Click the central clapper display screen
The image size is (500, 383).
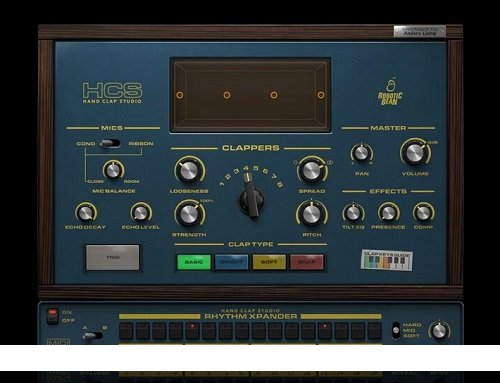(250, 95)
